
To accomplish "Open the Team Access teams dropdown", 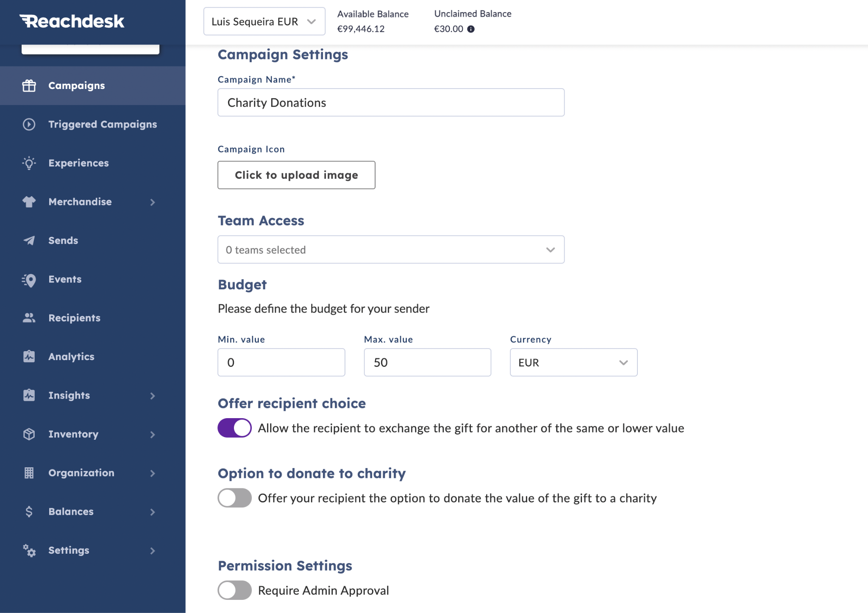I will [x=391, y=250].
